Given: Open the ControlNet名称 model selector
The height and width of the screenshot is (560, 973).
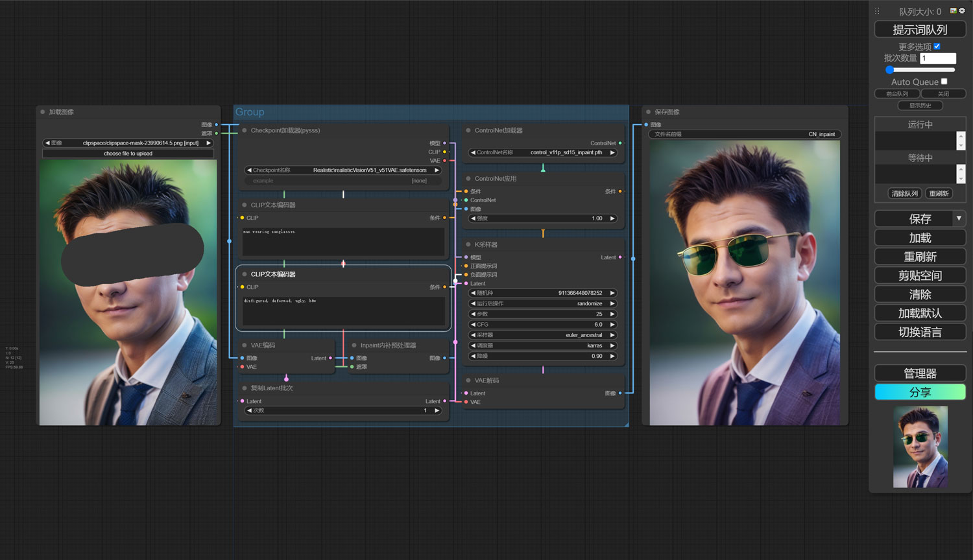Looking at the screenshot, I should 542,153.
